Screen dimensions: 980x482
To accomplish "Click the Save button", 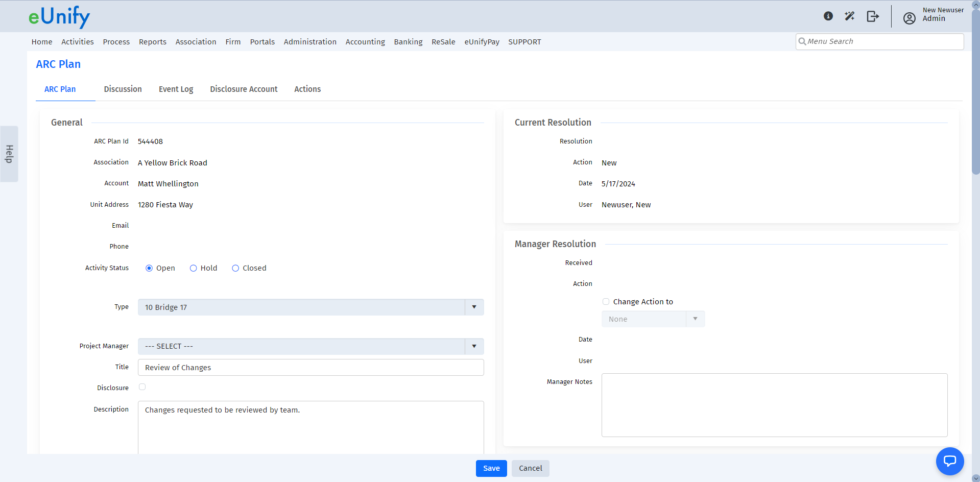I will 490,468.
